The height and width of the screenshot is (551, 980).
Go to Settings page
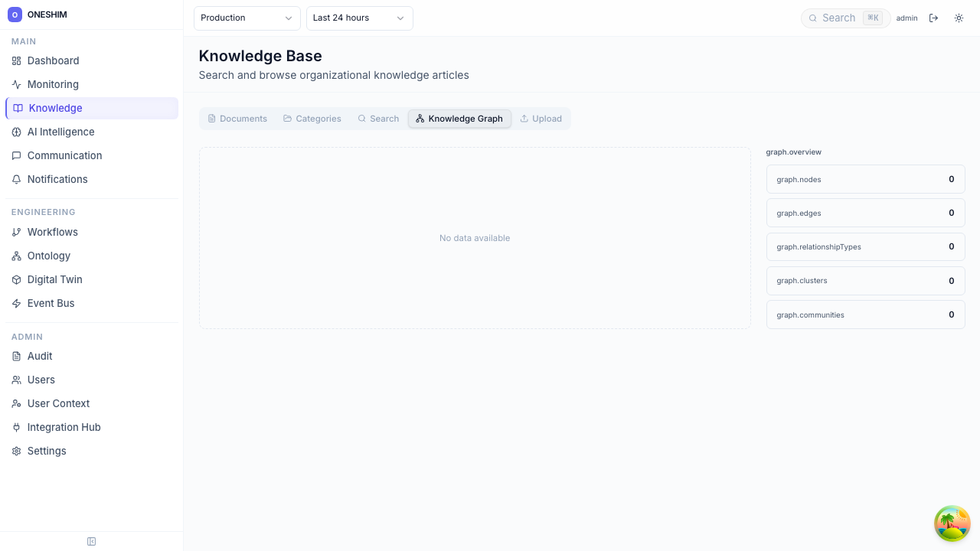pyautogui.click(x=47, y=451)
